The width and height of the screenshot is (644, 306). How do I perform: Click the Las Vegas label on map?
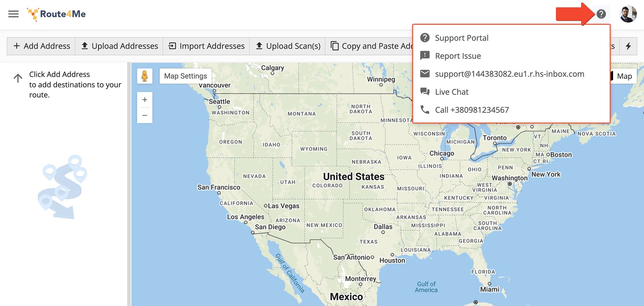click(284, 206)
